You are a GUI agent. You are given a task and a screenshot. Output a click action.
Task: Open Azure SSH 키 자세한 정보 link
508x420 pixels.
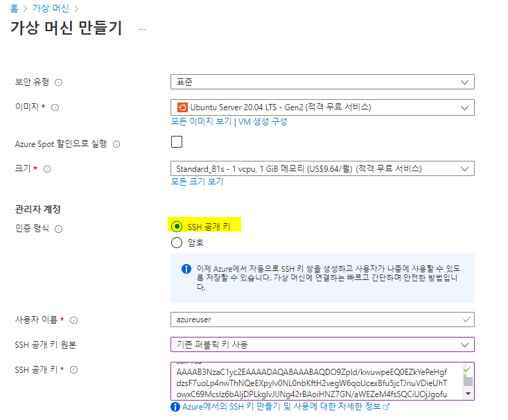[281, 406]
